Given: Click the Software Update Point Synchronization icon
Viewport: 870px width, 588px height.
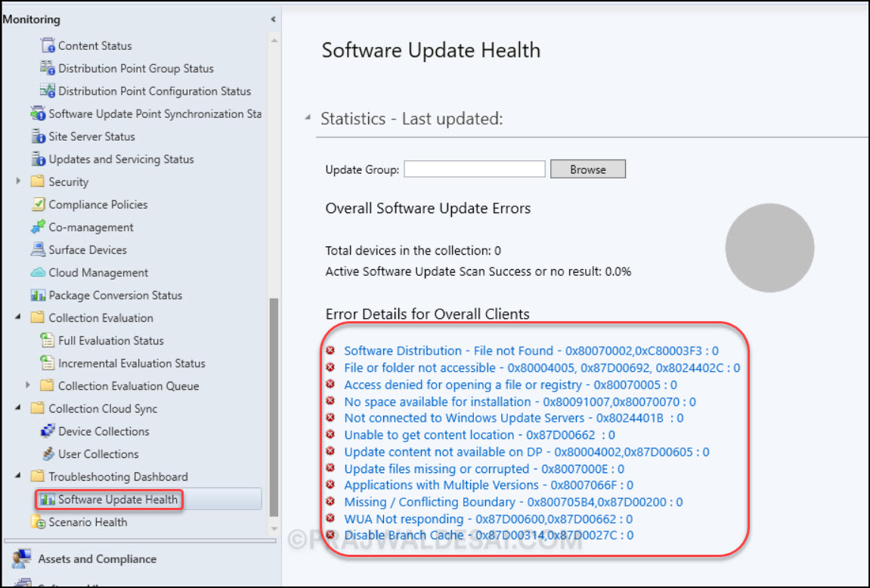Looking at the screenshot, I should click(x=38, y=113).
